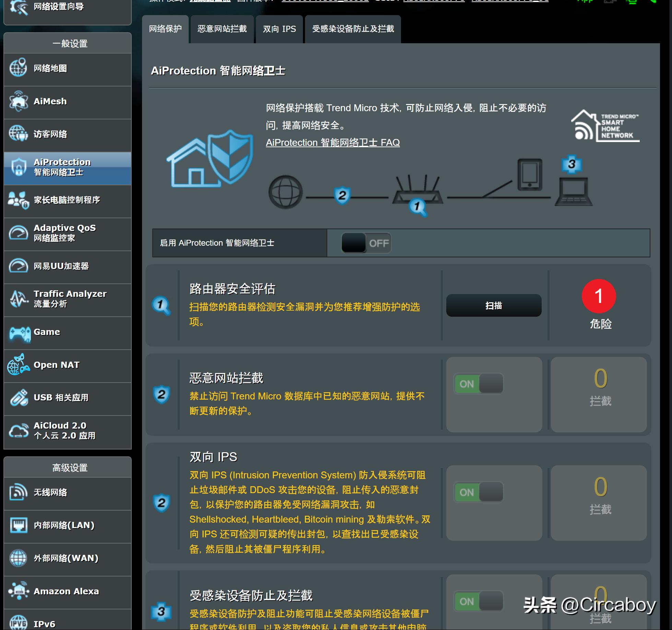Open 家长电脑控制程序 parental controls
The width and height of the screenshot is (672, 630).
click(66, 201)
